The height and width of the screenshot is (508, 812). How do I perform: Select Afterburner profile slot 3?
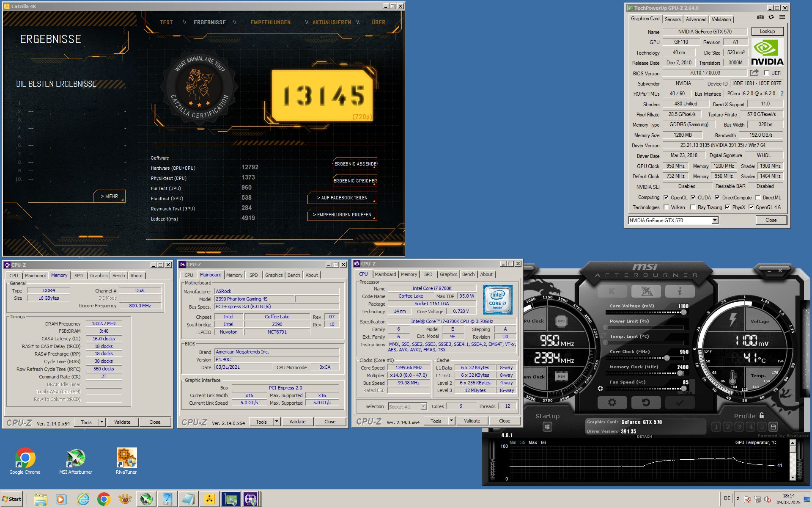(x=739, y=427)
